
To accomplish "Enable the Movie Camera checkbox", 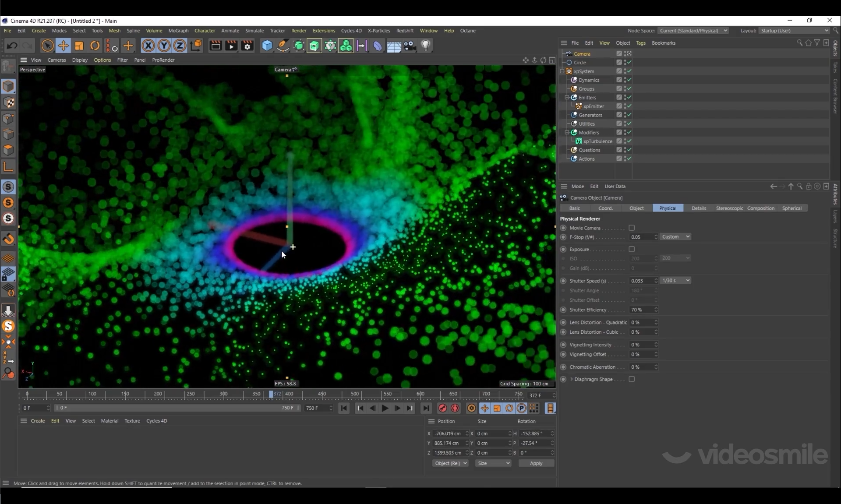I will point(632,228).
